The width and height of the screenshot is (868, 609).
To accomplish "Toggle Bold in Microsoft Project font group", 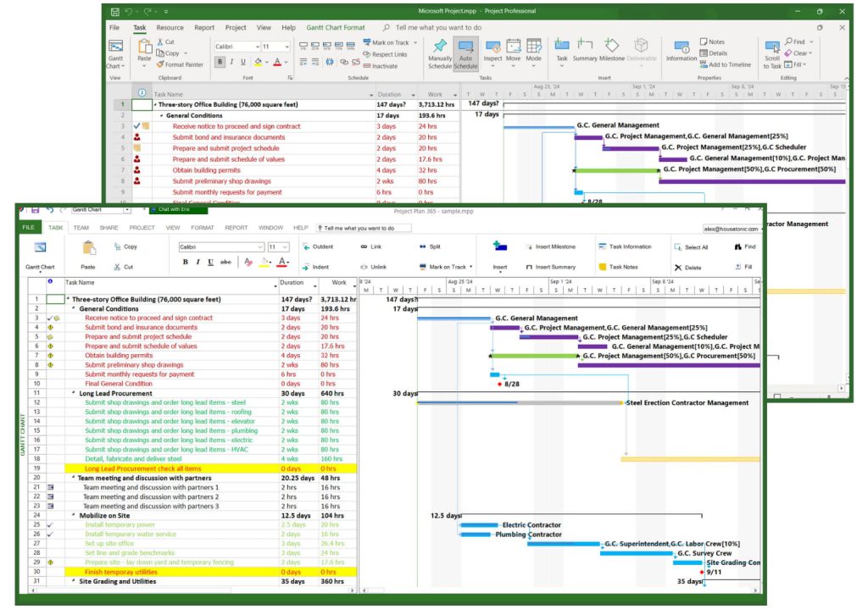I will (220, 62).
